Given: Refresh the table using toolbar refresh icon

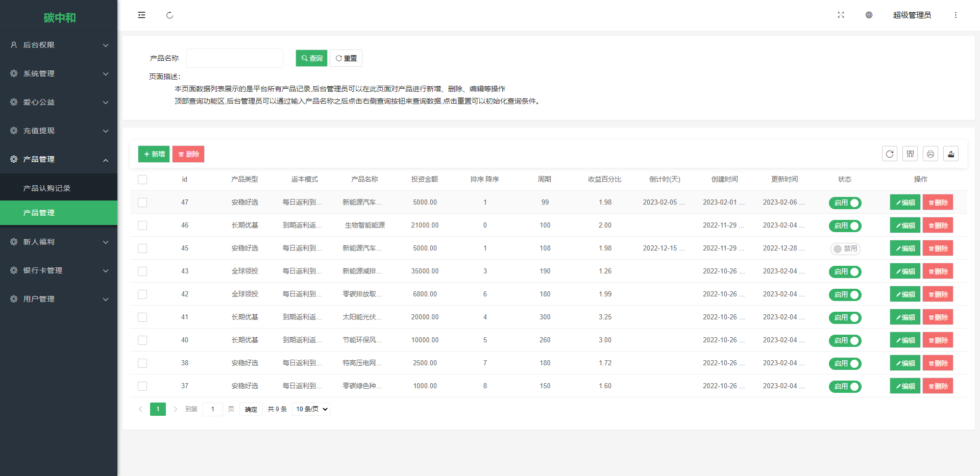Looking at the screenshot, I should pyautogui.click(x=890, y=154).
